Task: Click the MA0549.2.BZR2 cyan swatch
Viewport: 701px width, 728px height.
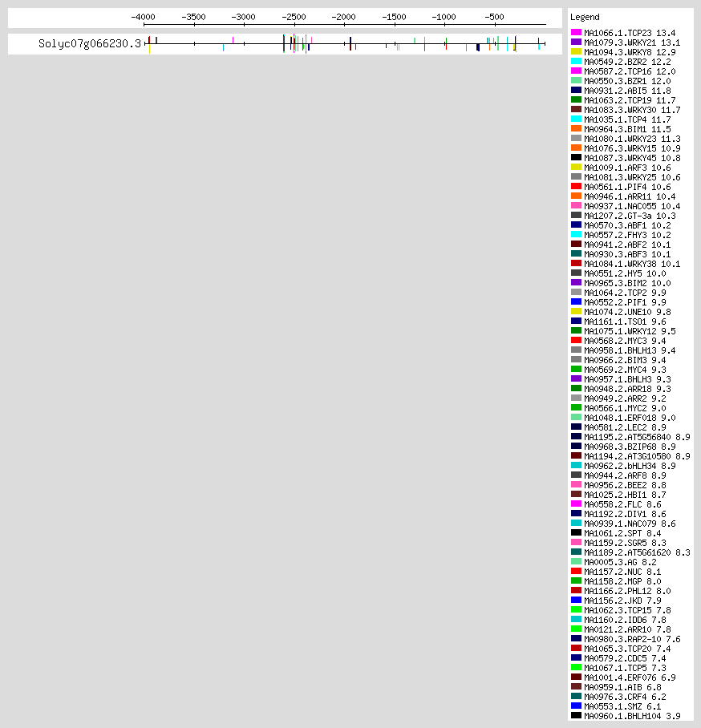Action: tap(576, 62)
